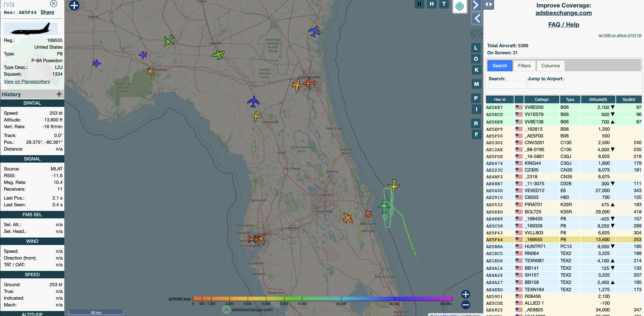Select the green aircraft northeast of Tallahassee

coord(169,40)
